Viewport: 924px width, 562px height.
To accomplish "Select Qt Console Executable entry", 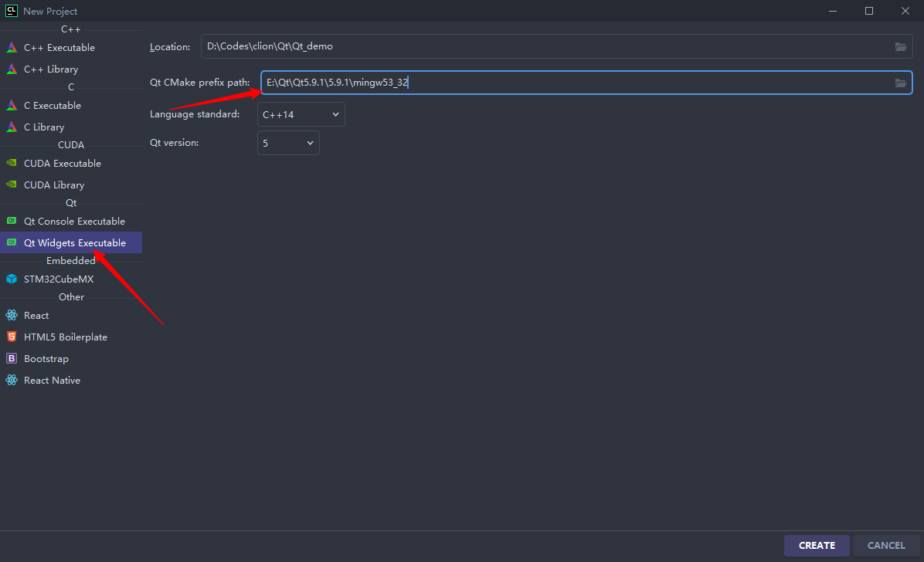I will (71, 221).
